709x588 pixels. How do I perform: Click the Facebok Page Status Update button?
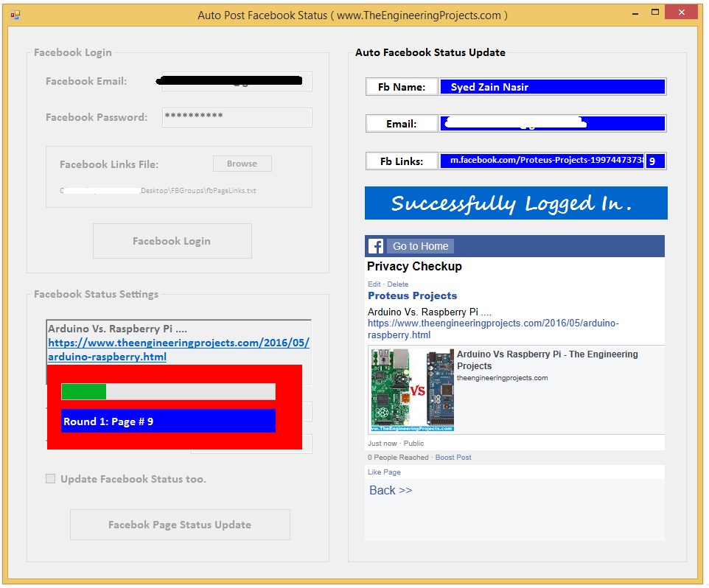coord(180,525)
